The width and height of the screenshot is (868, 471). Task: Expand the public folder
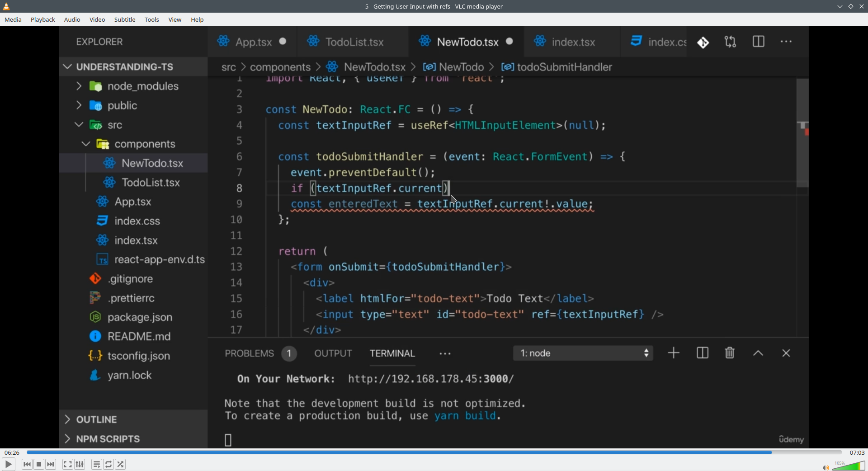tap(133, 105)
